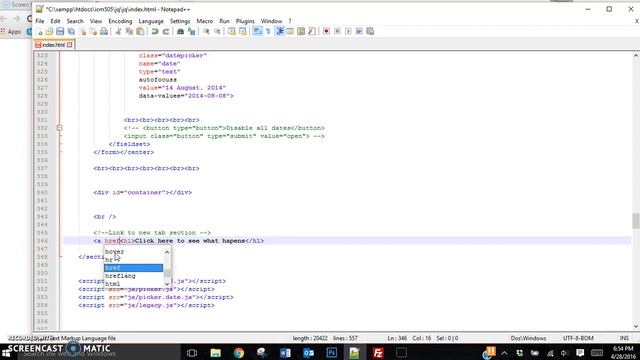Open the Settings menu

pos(180,21)
